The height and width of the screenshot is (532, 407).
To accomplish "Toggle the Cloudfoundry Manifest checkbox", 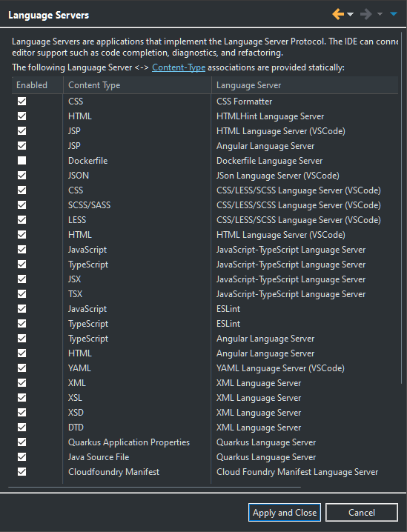I will click(21, 471).
